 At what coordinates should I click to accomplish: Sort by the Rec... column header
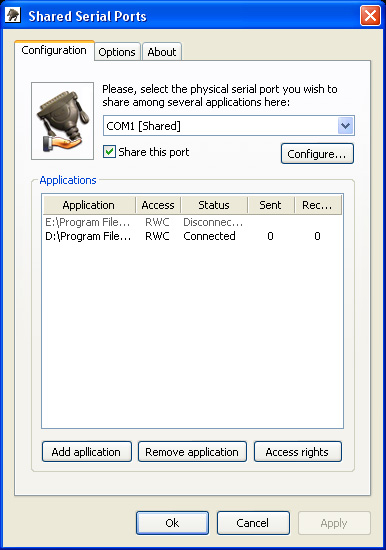coord(318,205)
